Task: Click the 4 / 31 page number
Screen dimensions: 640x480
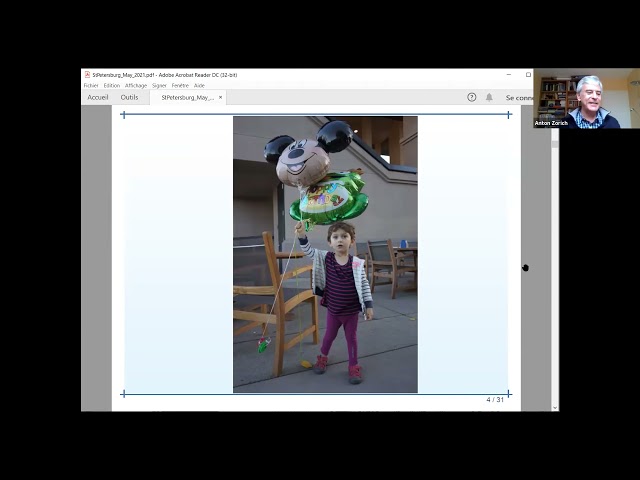Action: [495, 400]
